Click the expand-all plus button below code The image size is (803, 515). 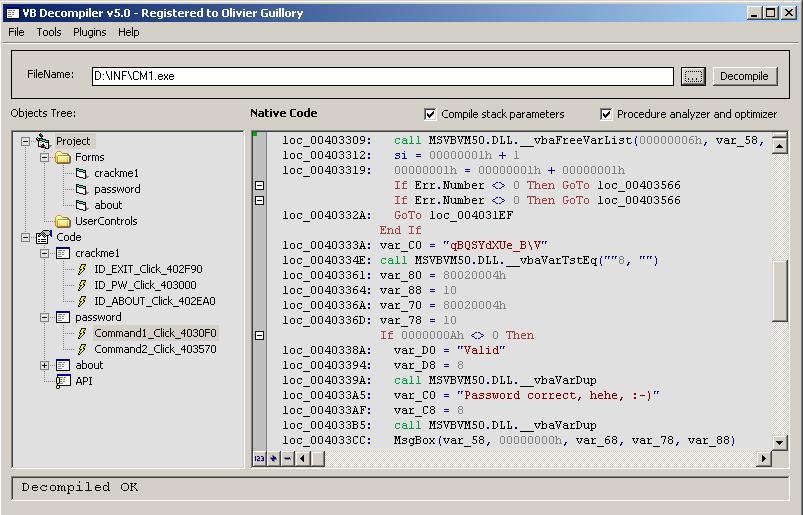point(273,458)
